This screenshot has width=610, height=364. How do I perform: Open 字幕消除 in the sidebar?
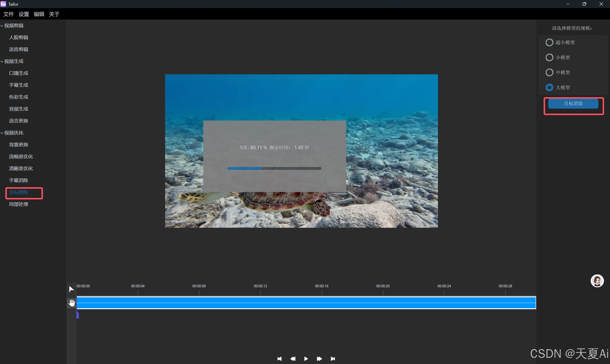19,180
